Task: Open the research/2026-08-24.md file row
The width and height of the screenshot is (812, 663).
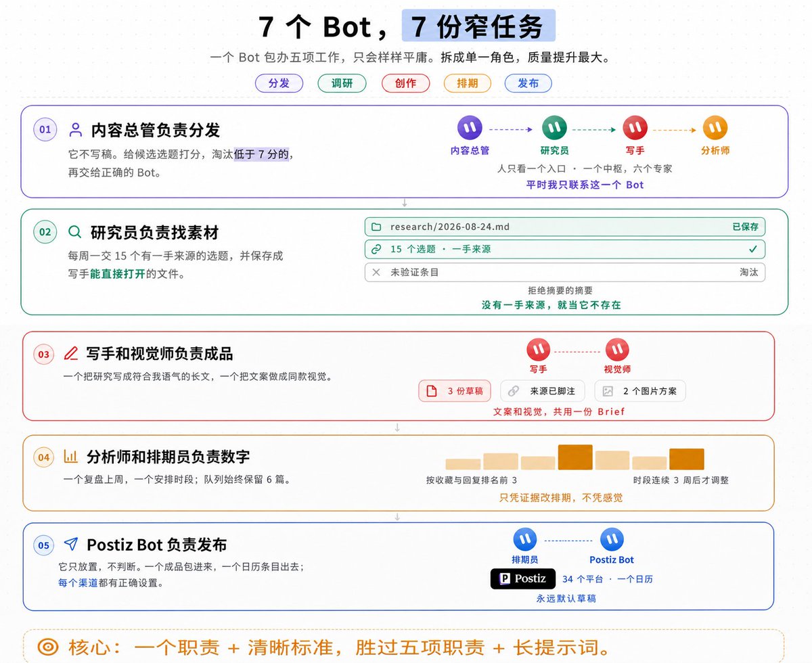Action: (565, 227)
